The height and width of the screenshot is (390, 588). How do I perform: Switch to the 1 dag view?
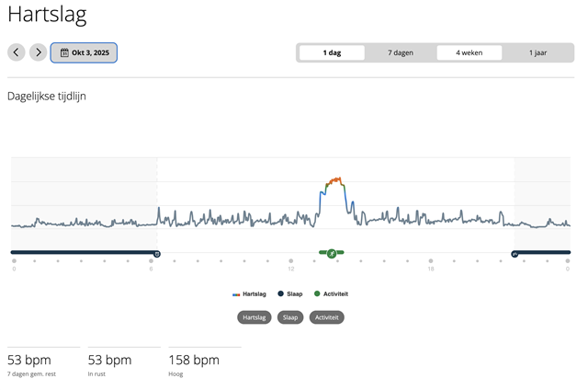click(x=332, y=52)
